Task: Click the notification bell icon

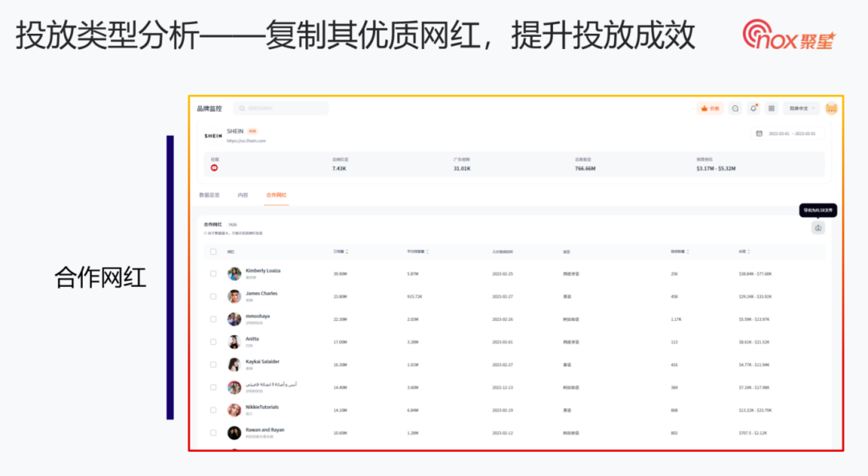Action: tap(753, 108)
